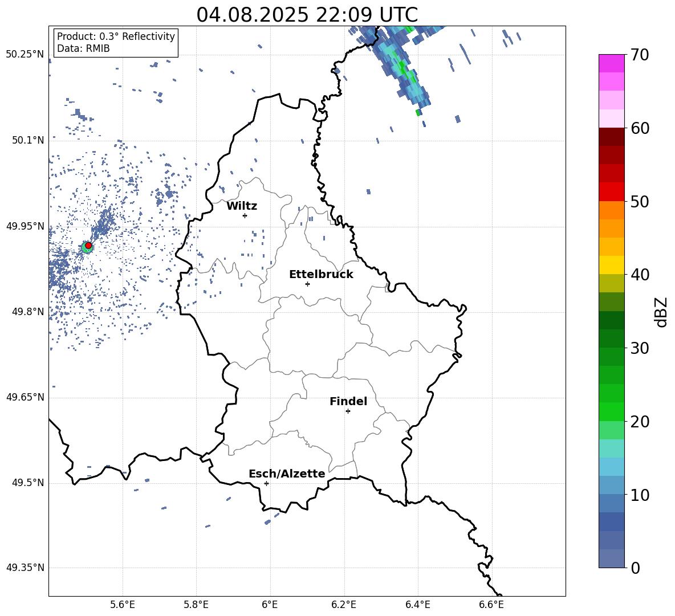Click the turquoise colorbar swatch below 20

612,448
